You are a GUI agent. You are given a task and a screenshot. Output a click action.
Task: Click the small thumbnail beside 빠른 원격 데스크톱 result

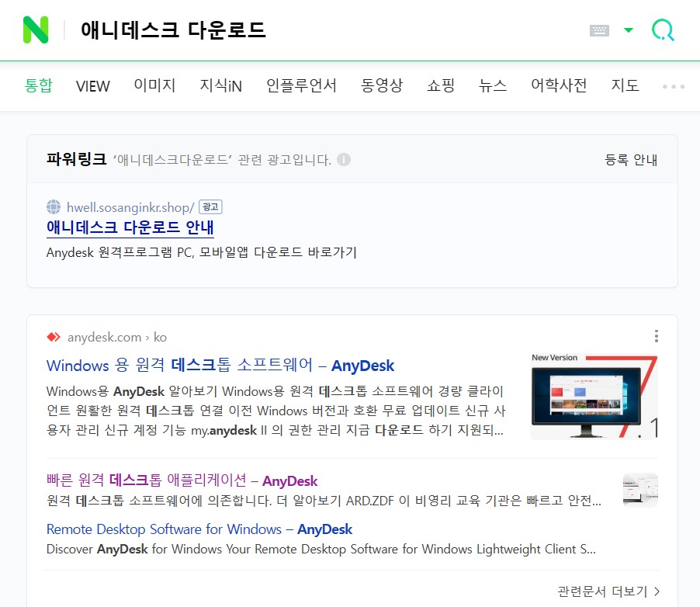pyautogui.click(x=640, y=490)
